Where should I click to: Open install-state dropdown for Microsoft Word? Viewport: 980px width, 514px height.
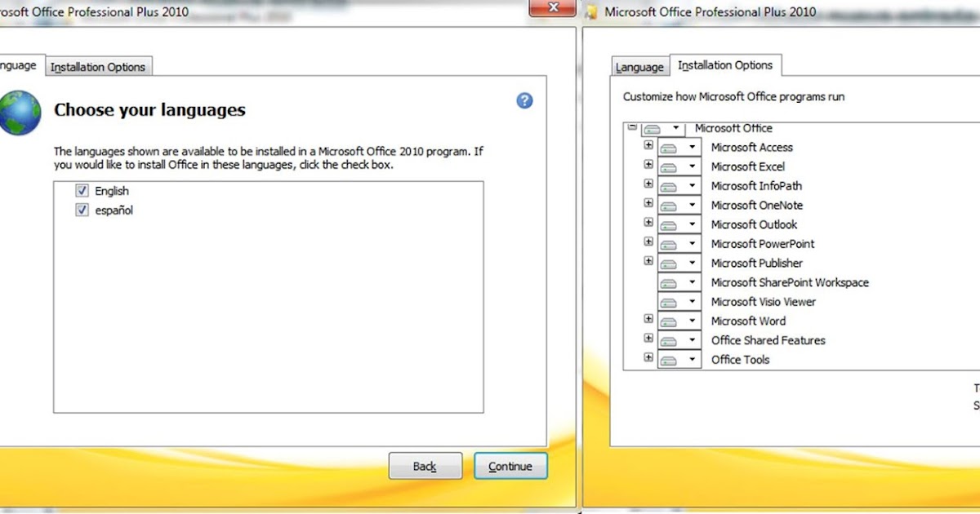click(679, 321)
